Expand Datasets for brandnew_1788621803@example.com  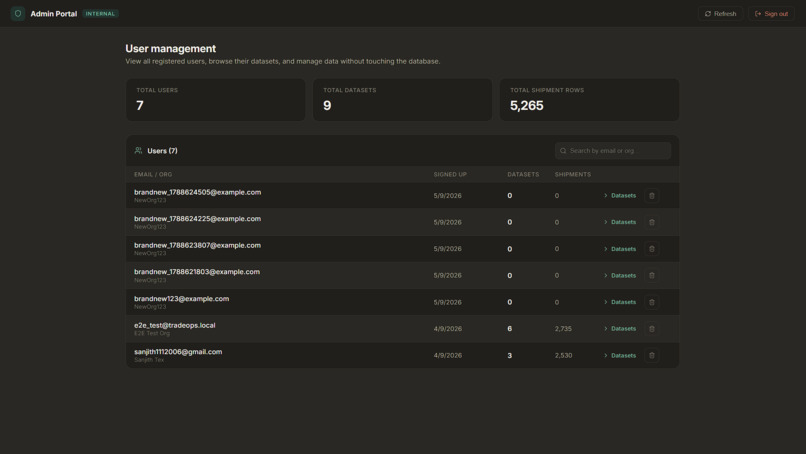(620, 276)
